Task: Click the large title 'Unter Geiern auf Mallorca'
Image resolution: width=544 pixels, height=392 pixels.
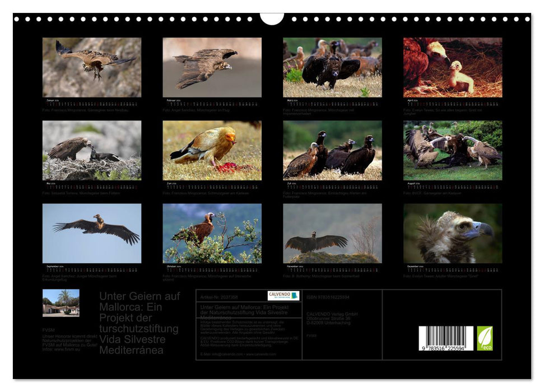Action: [140, 323]
